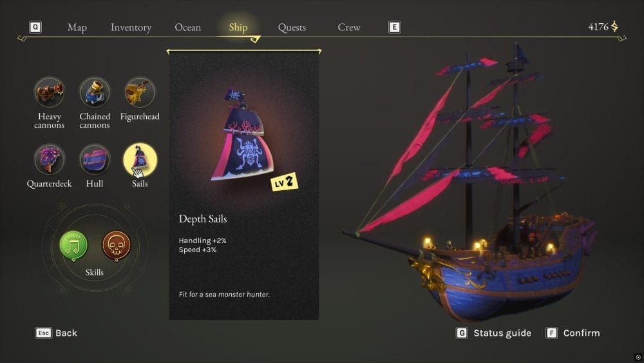Open the Quests tab

(x=292, y=28)
